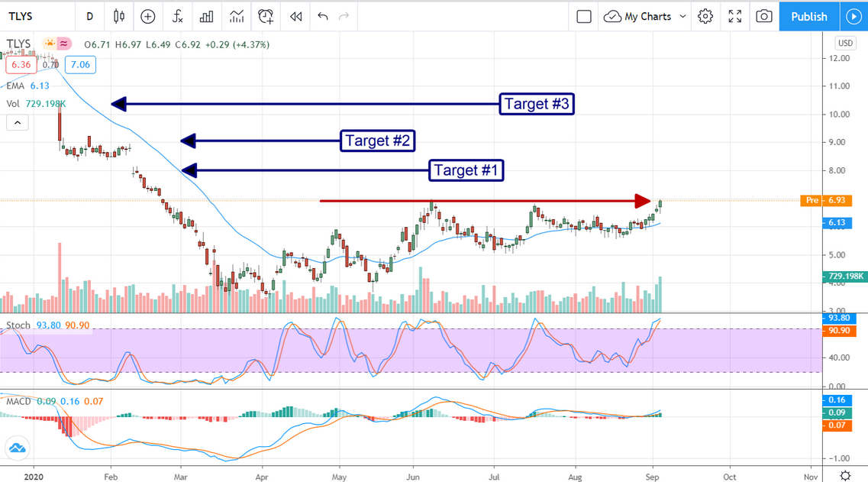Change the D daily interval

click(x=89, y=17)
